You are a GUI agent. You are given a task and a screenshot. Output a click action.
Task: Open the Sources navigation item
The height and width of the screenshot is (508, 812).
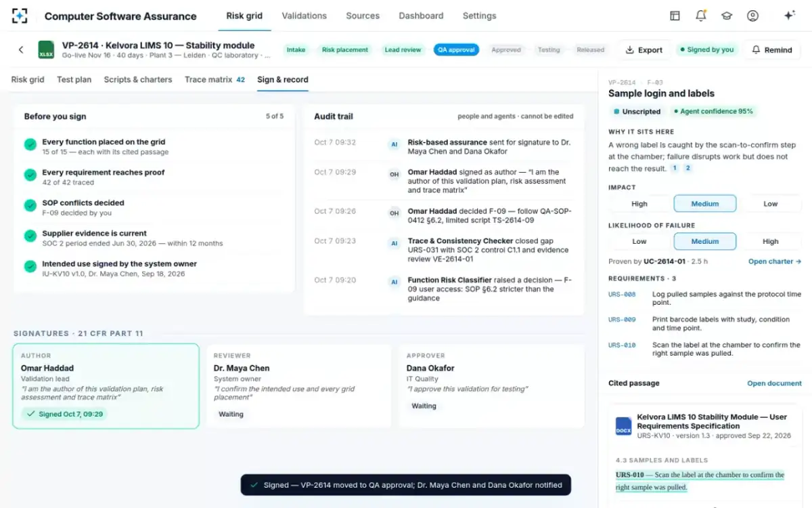[x=363, y=16]
